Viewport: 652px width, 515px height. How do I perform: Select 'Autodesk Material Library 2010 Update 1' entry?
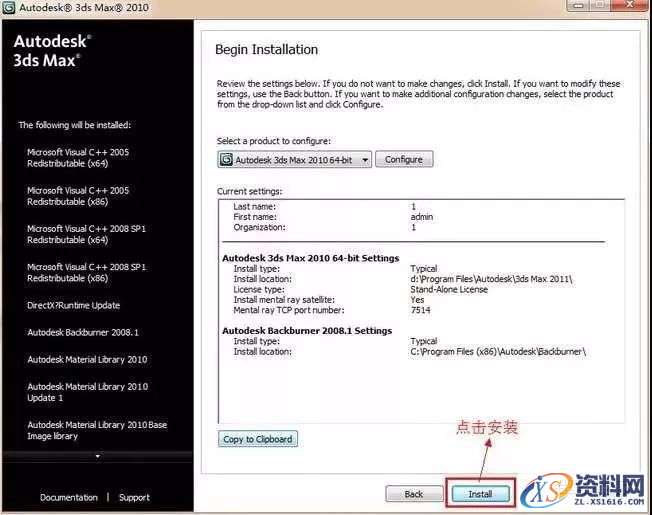pyautogui.click(x=88, y=392)
